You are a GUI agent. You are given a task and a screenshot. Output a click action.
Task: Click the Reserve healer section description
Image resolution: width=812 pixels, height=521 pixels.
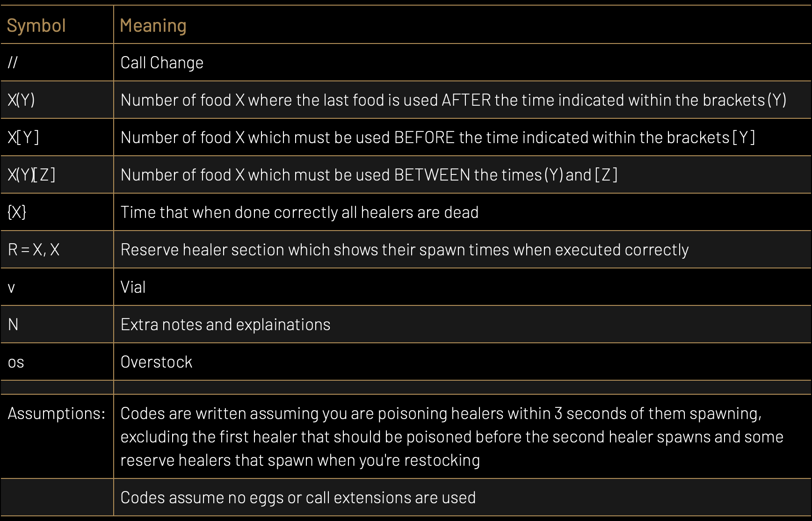click(x=404, y=250)
